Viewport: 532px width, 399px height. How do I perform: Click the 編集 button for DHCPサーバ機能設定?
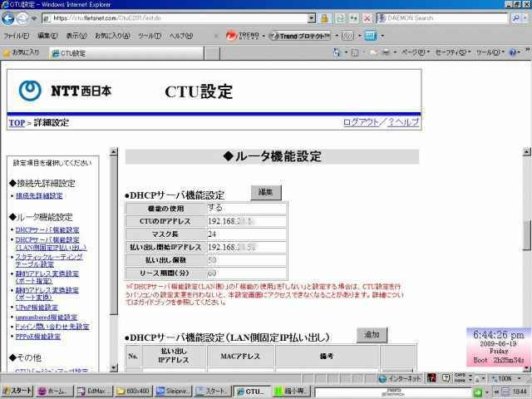point(266,192)
